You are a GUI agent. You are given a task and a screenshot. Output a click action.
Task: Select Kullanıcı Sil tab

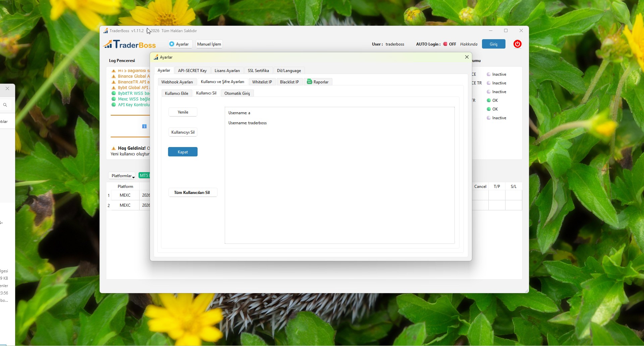(x=206, y=93)
